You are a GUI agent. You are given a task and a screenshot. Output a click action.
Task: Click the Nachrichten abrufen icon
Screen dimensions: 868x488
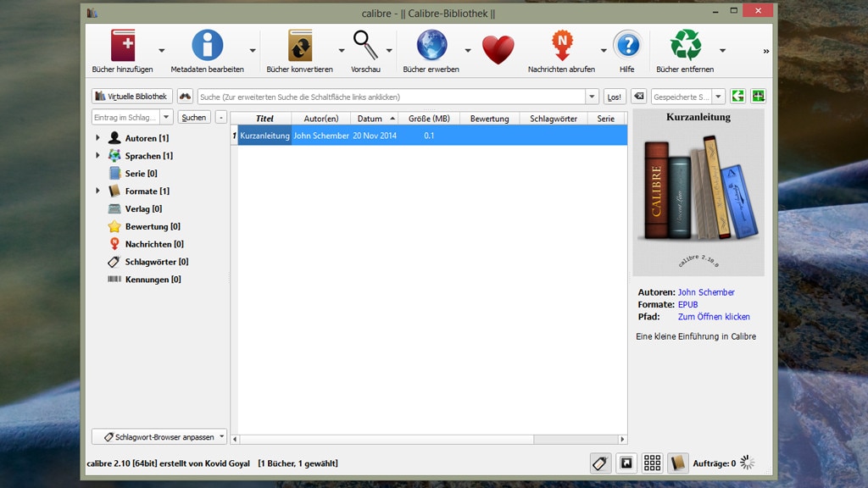coord(562,45)
